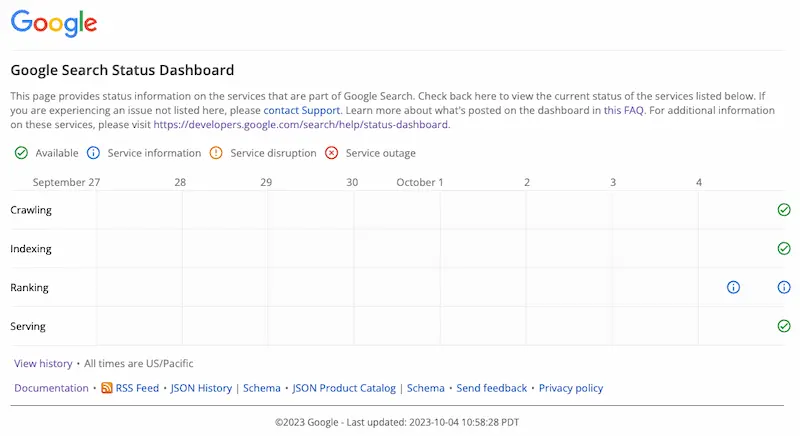Viewport: 800px width, 436px height.
Task: Click the Ranking row current status info icon
Action: (x=784, y=287)
